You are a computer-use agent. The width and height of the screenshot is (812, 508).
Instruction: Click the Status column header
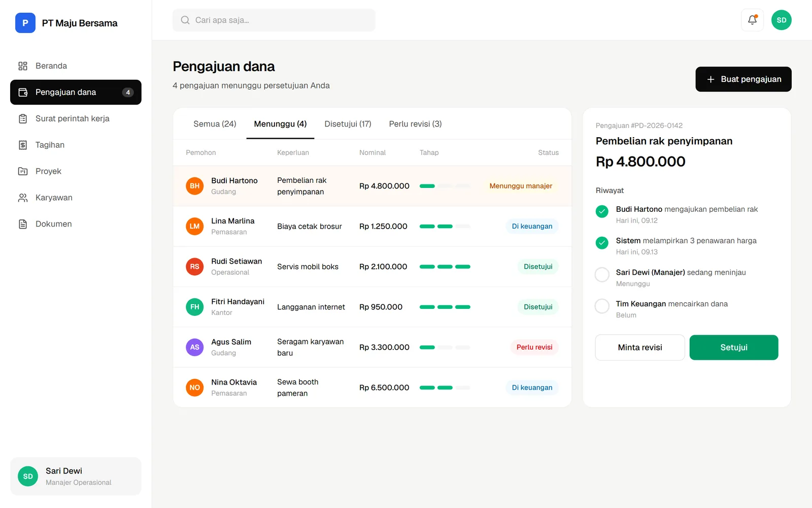point(548,152)
